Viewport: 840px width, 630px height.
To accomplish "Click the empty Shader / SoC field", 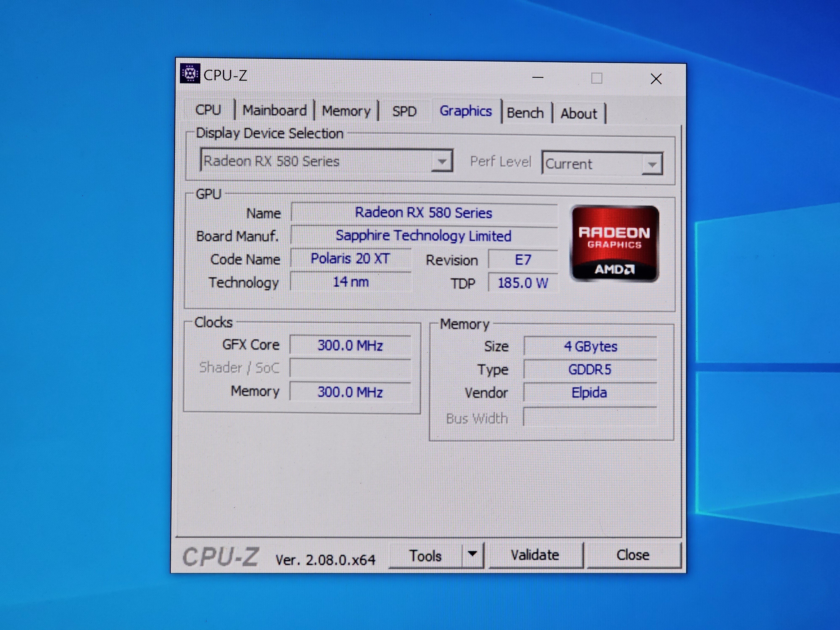I will point(350,368).
